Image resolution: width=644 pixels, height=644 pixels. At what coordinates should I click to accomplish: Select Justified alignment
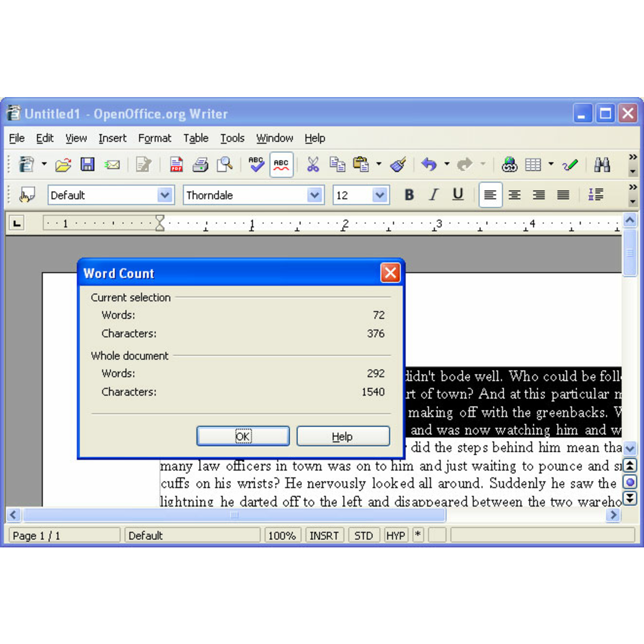point(563,195)
